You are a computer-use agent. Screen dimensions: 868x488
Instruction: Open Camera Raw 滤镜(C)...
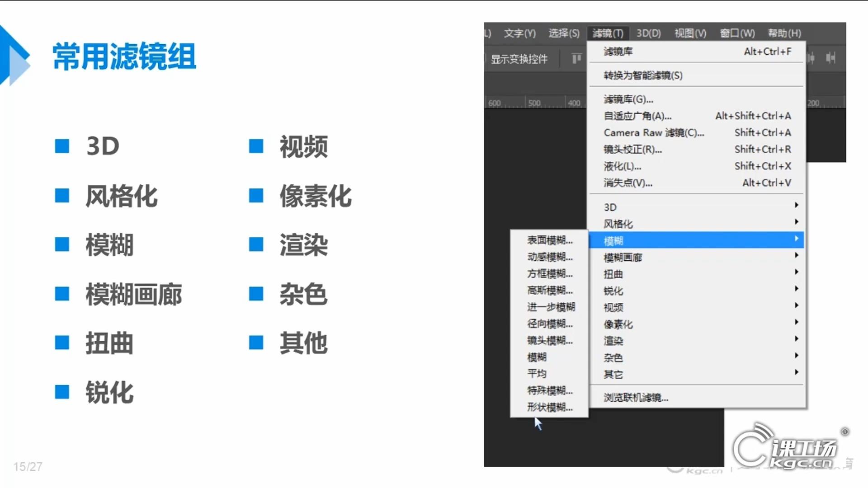click(x=697, y=132)
